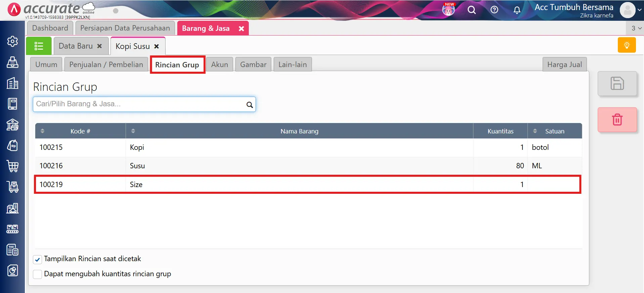This screenshot has height=293, width=644.
Task: Click the yellow lightbulb tips icon
Action: click(627, 45)
